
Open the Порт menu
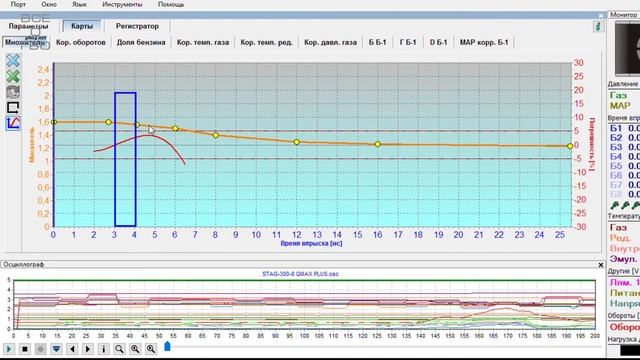18,4
